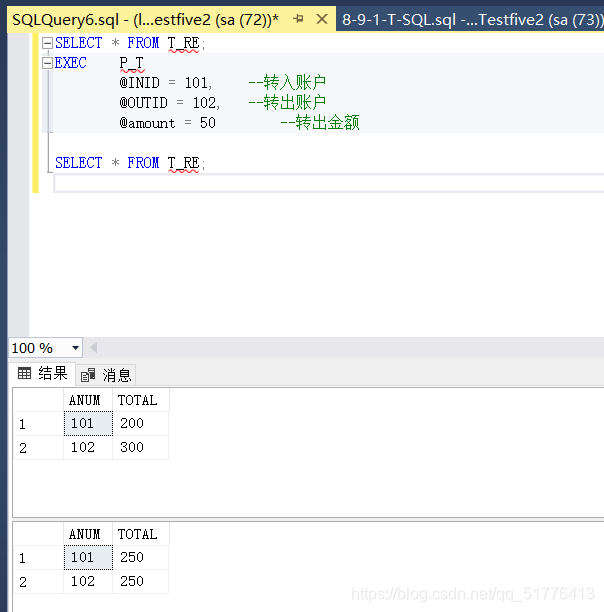Select TOTAL column header in first result grid
Image resolution: width=604 pixels, height=612 pixels.
(140, 400)
